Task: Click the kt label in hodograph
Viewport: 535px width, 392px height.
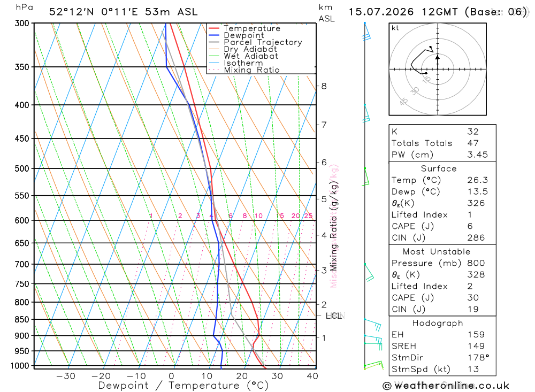Action: (395, 28)
